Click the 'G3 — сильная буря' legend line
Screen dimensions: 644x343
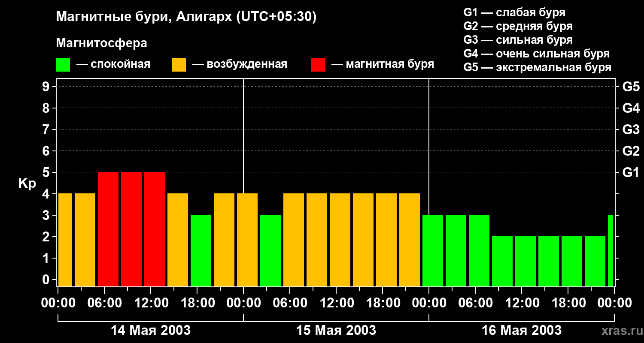click(518, 40)
